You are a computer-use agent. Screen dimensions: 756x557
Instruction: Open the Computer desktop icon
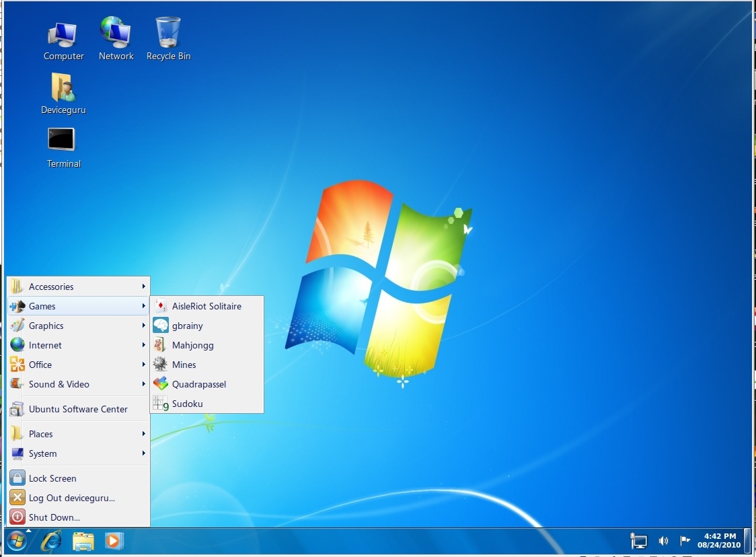pyautogui.click(x=63, y=41)
